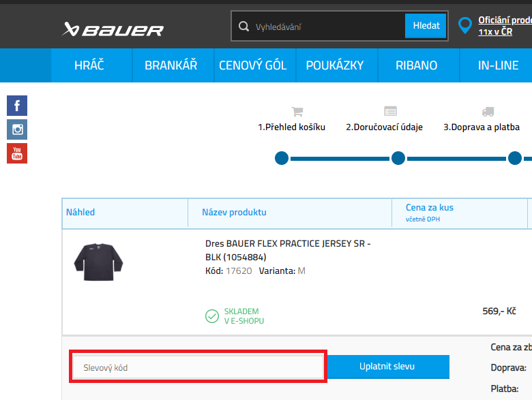Image resolution: width=532 pixels, height=400 pixels.
Task: Click the shopping cart step icon
Action: 297,111
